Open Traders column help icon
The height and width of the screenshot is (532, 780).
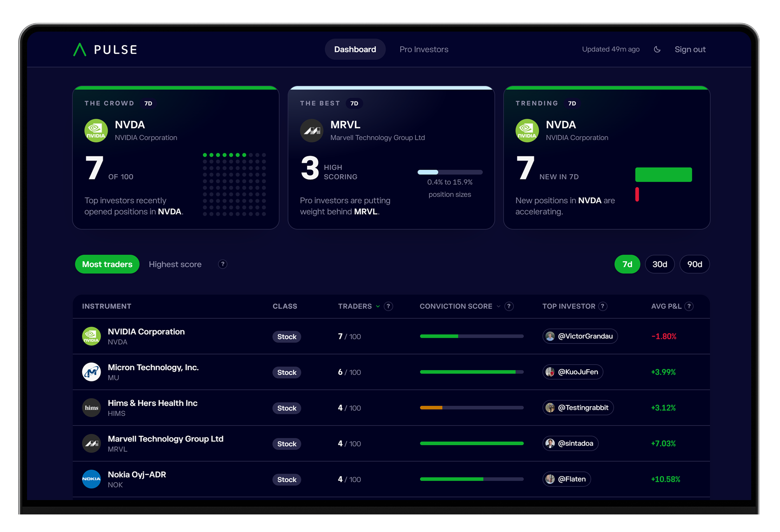(x=388, y=306)
